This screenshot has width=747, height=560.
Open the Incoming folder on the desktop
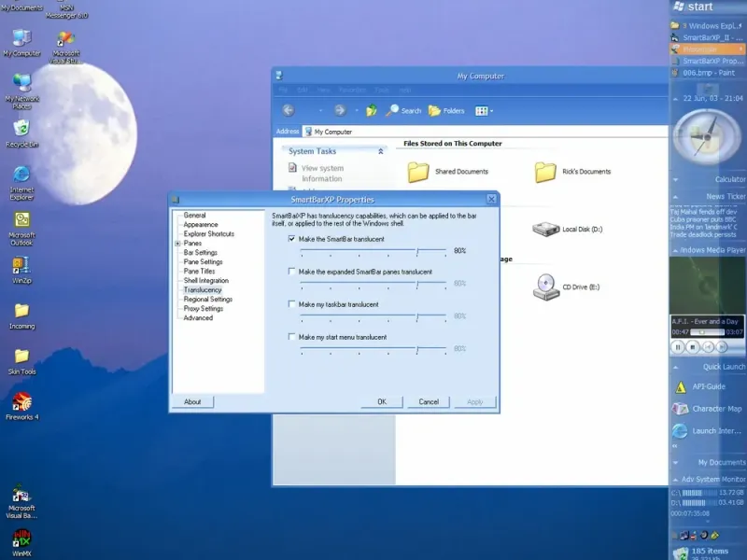[21, 316]
